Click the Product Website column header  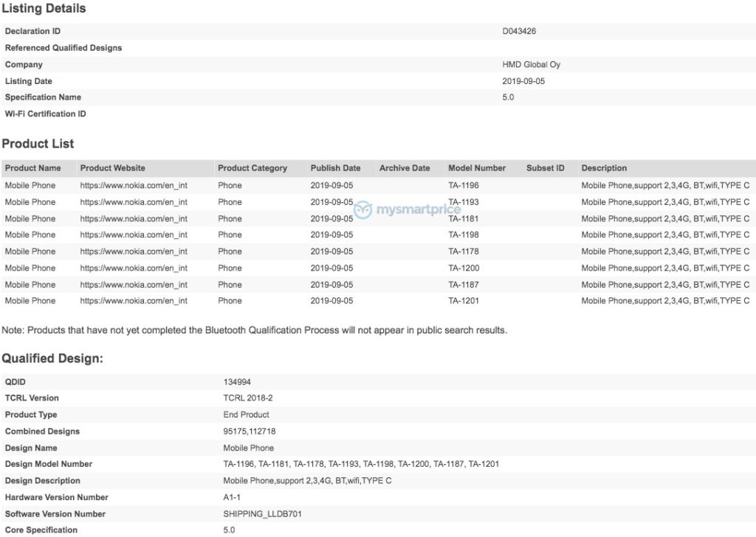click(x=112, y=168)
